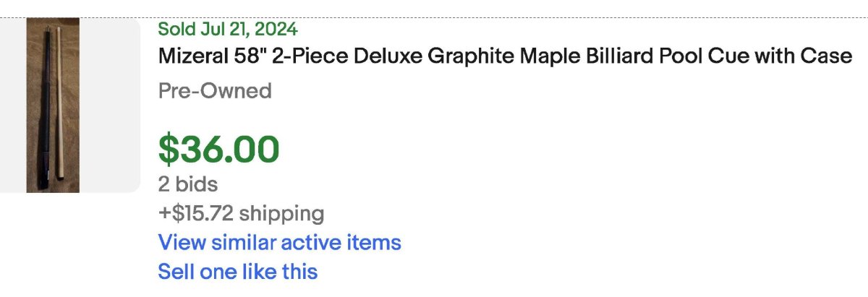Click the Sold Jul 21, 2024 date
Image resolution: width=868 pixels, height=297 pixels.
click(228, 30)
